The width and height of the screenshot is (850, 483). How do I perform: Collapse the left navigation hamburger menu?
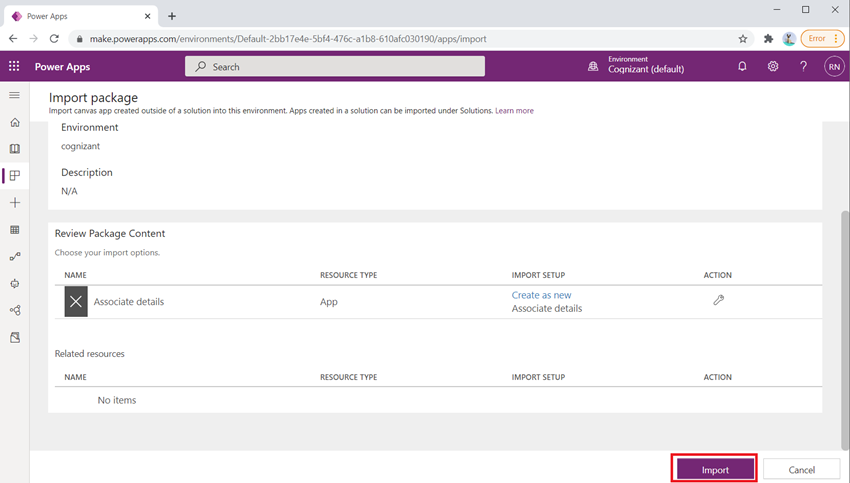(15, 95)
